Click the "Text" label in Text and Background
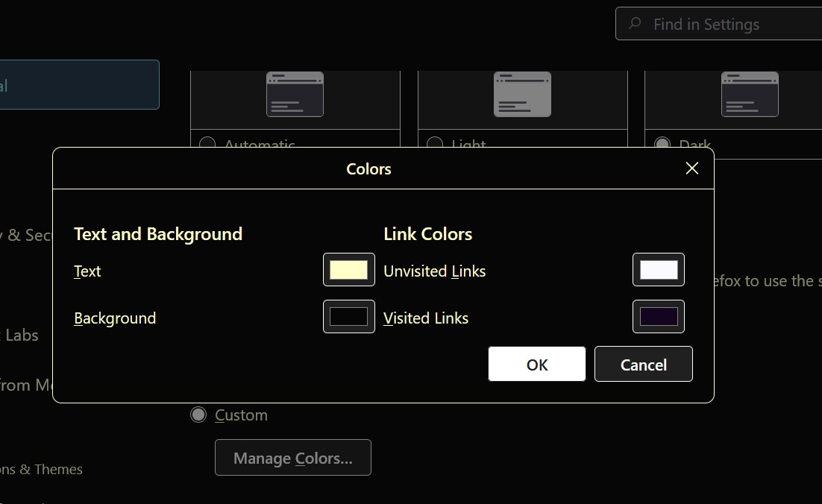The height and width of the screenshot is (504, 822). tap(87, 271)
